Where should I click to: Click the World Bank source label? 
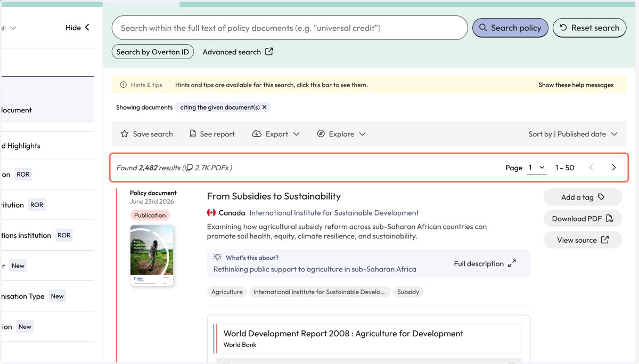240,344
